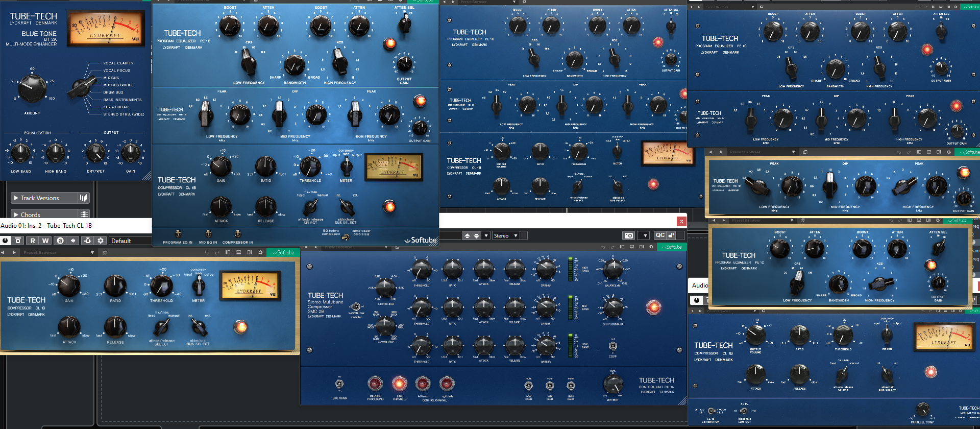This screenshot has height=429, width=980.
Task: Close the window with red X button
Action: (x=681, y=221)
